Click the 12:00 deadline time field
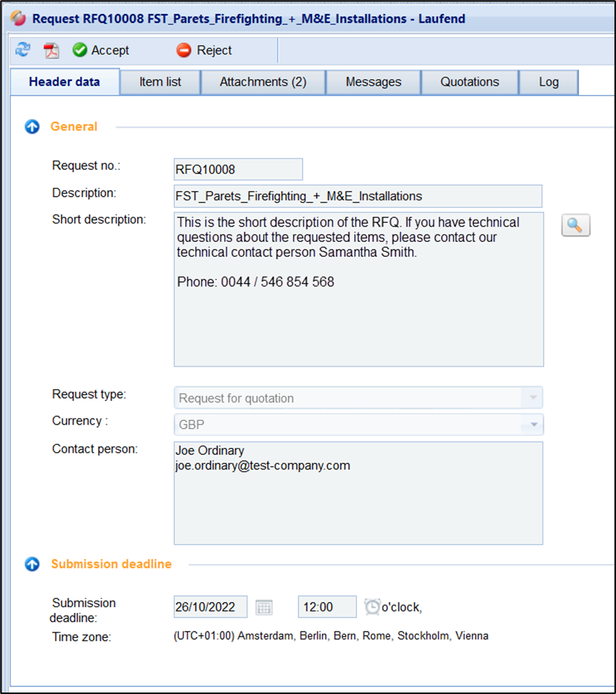616x694 pixels. pyautogui.click(x=327, y=607)
